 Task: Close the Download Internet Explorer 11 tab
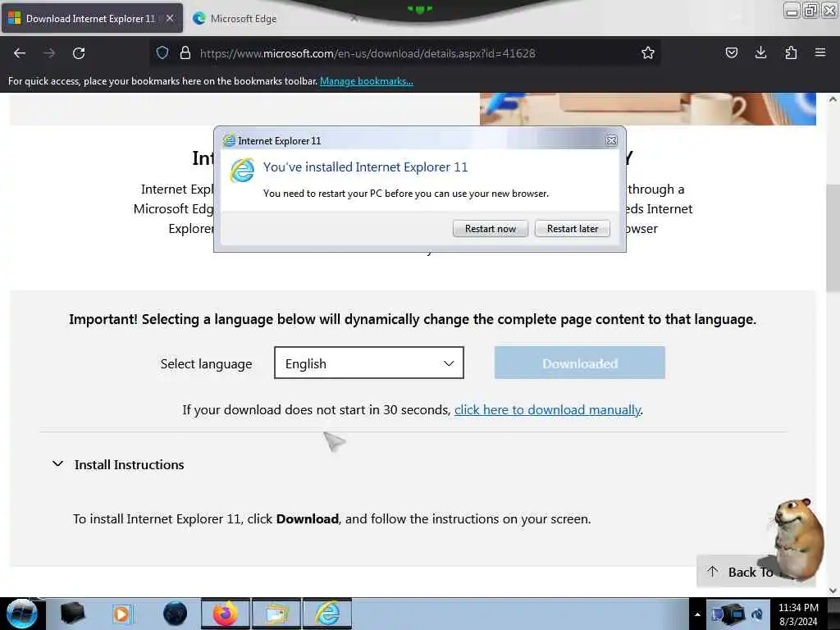[x=170, y=18]
